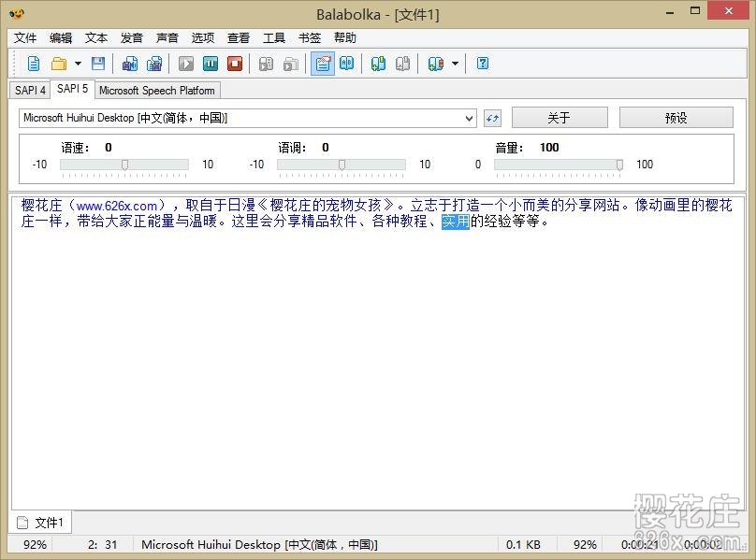The image size is (756, 560).
Task: Open the 文本 menu
Action: point(96,37)
